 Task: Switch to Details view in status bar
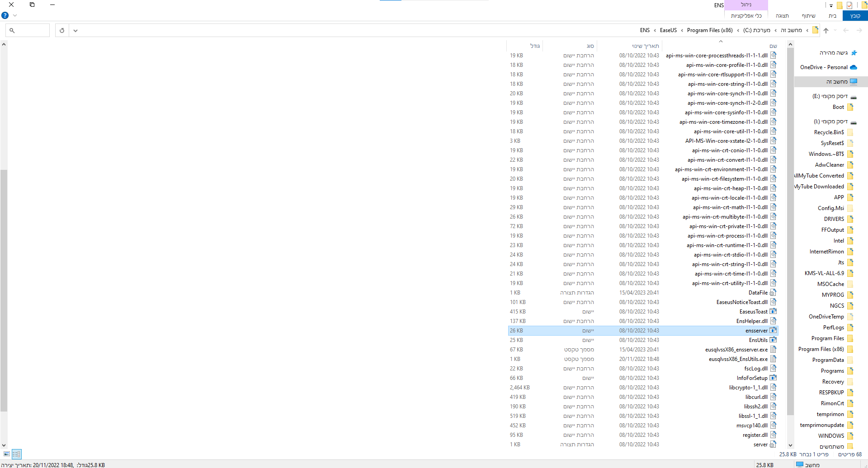coord(16,454)
